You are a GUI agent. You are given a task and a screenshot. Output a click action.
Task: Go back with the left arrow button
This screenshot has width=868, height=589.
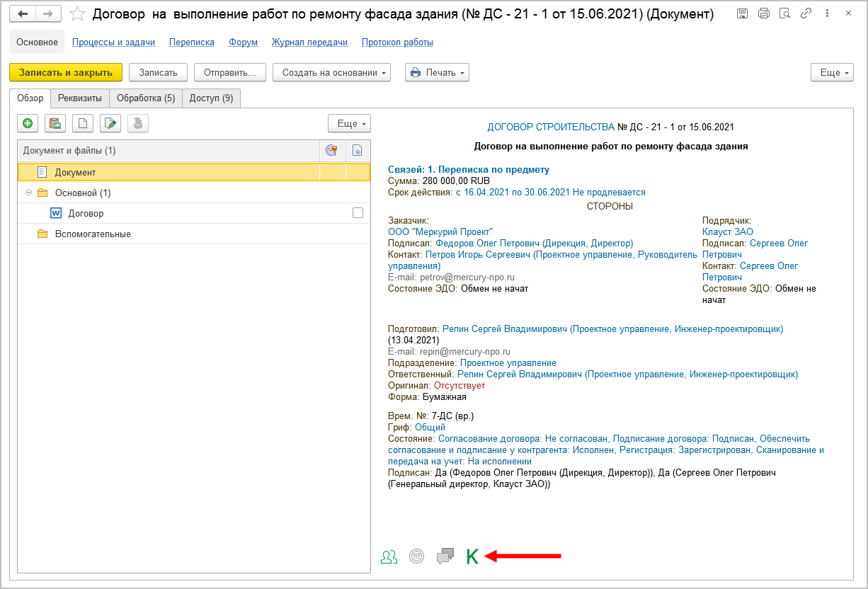(x=23, y=14)
